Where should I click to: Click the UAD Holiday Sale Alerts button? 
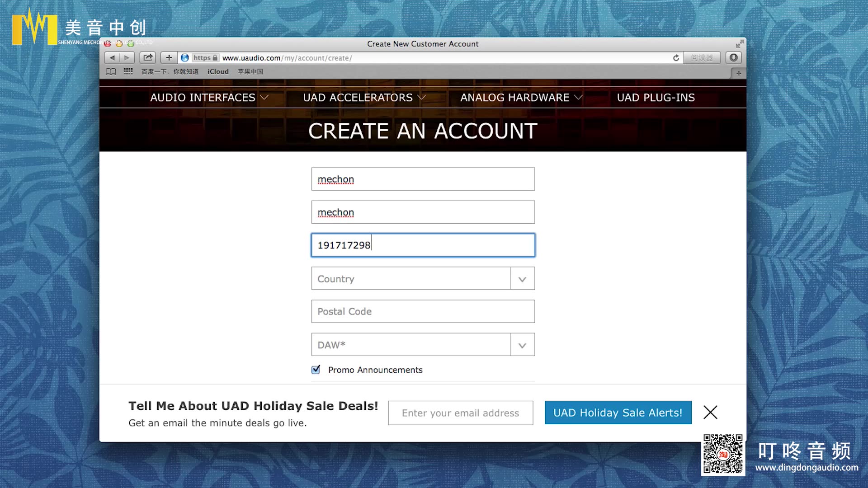coord(618,413)
